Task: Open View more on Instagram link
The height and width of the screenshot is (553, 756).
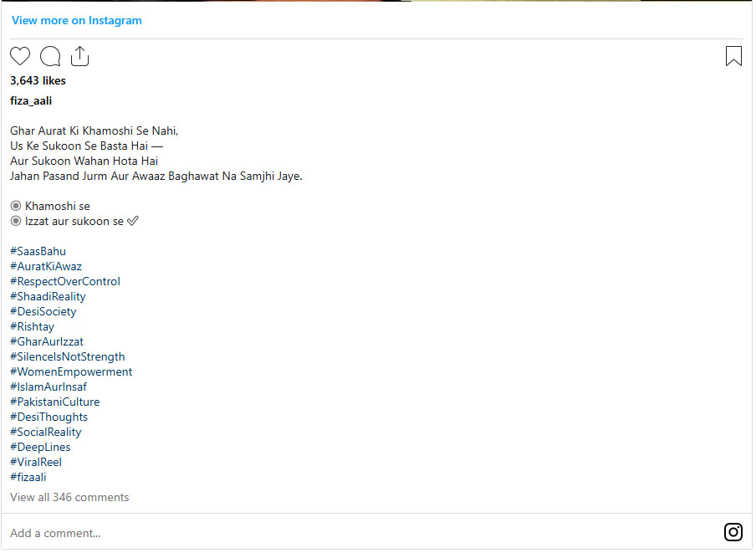Action: (77, 20)
